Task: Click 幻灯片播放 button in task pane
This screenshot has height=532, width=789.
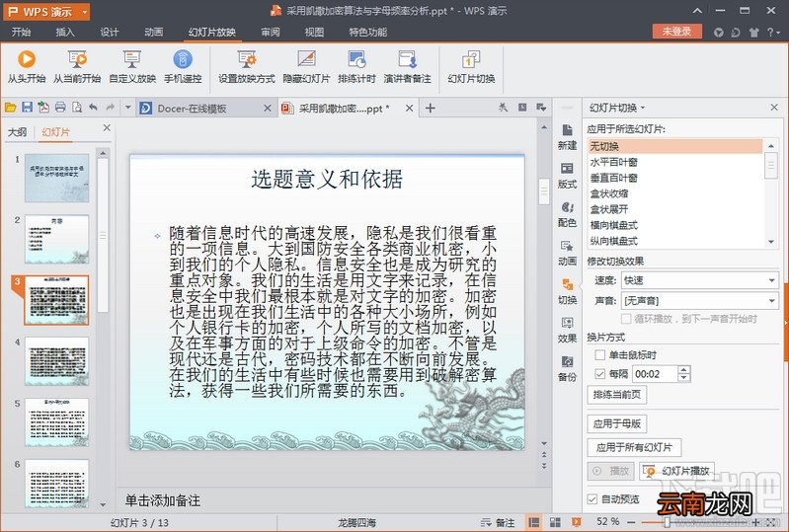Action: 677,471
